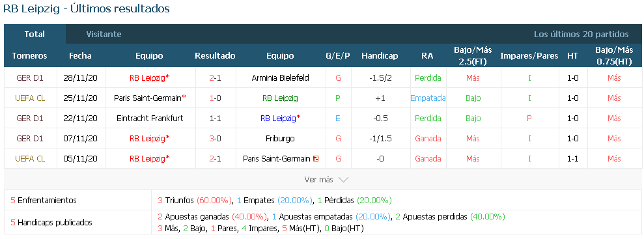Click the Bajo/Más 2.5(FT) header
644x239 pixels.
tap(473, 56)
